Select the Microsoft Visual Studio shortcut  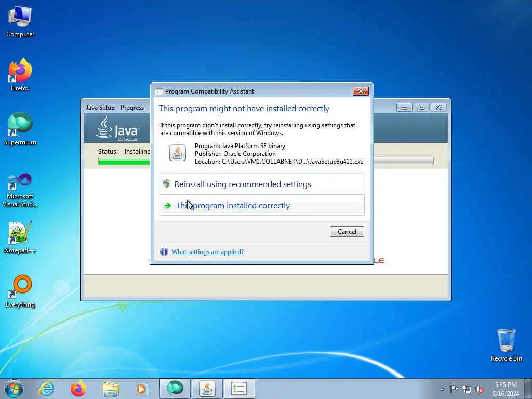point(20,190)
